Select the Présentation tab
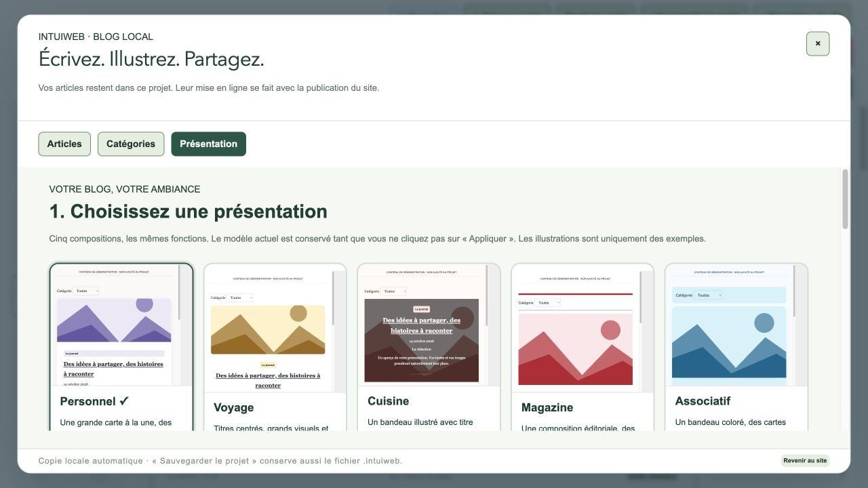 [x=208, y=144]
